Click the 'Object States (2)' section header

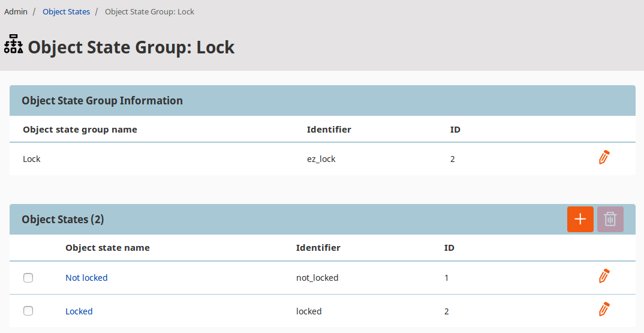62,220
